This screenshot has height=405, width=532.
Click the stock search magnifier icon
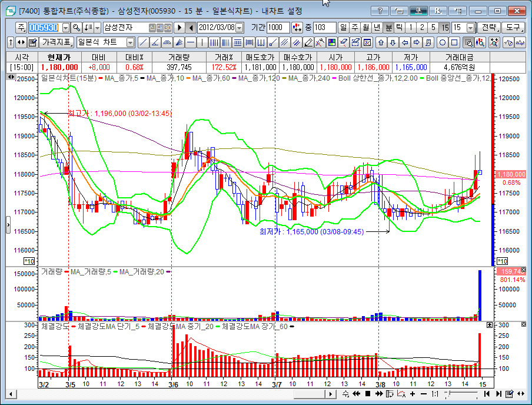[x=76, y=28]
